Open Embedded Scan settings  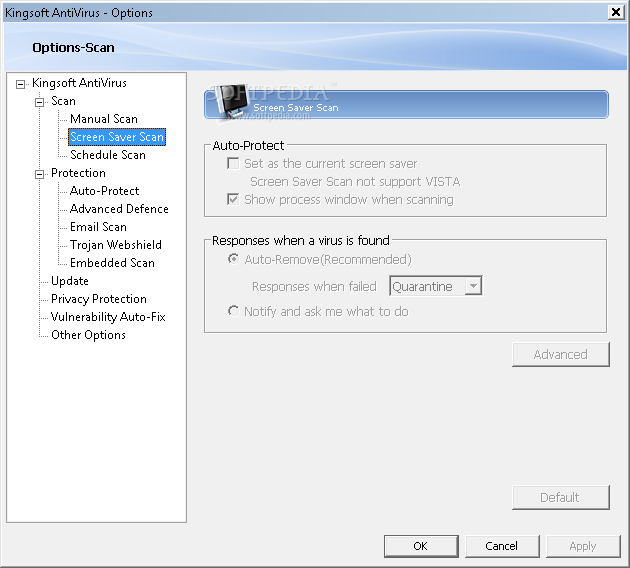click(112, 263)
